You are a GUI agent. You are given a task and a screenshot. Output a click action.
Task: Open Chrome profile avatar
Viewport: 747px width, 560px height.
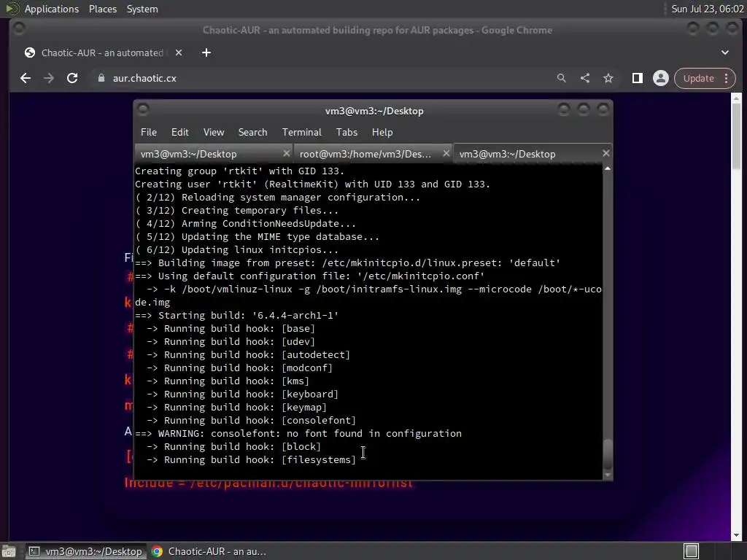pos(661,78)
